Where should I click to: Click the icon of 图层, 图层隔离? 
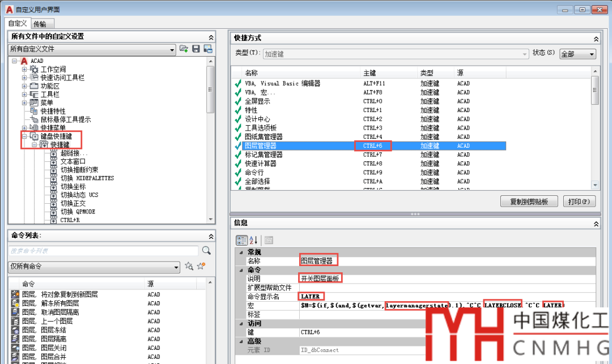15,339
